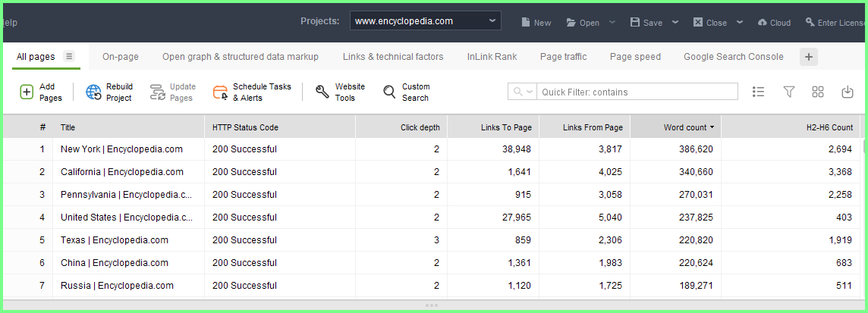Select the China | Encyclopedia.com row
This screenshot has height=313, width=868.
coord(432,263)
